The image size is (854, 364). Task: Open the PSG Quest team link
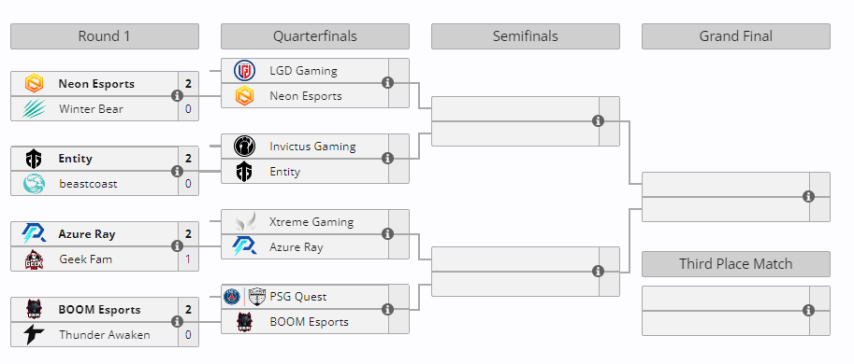[x=298, y=297]
